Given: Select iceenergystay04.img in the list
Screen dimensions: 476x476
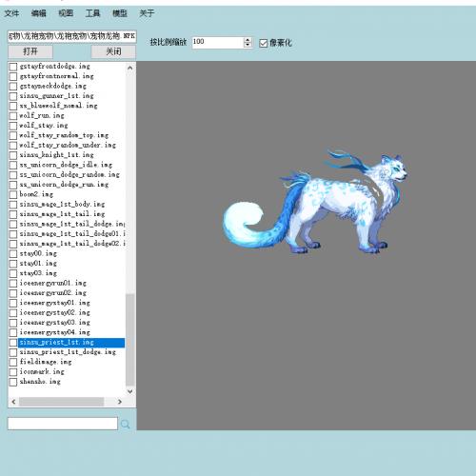Looking at the screenshot, I should tap(55, 332).
